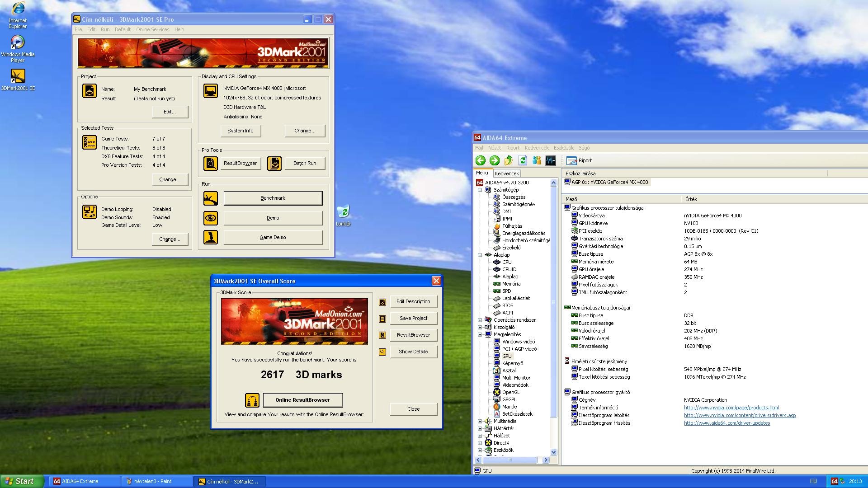Click the tree horizontal scrollbar right arrow
868x488 pixels.
tap(546, 460)
